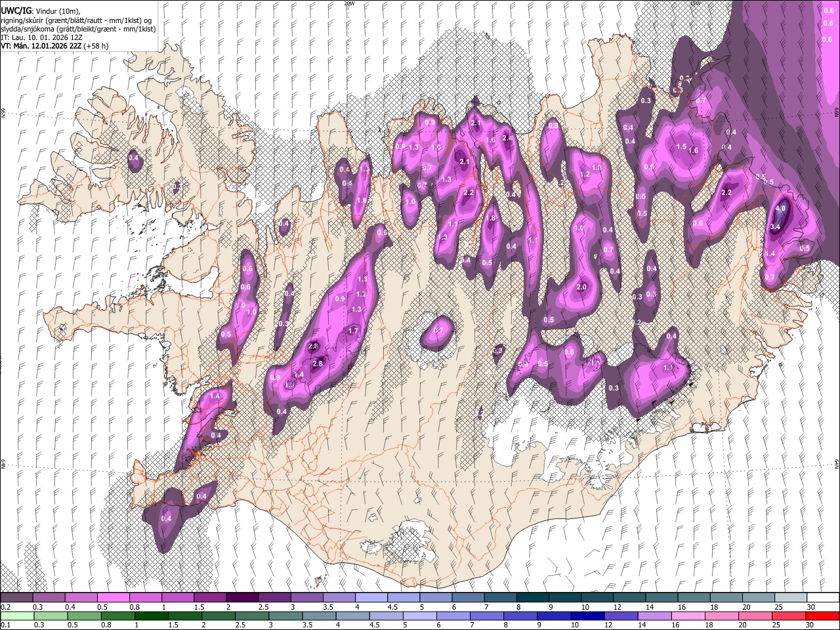Pick the bright pink 0.5 swatch in the upper legend
This screenshot has width=840, height=630.
pyautogui.click(x=114, y=598)
